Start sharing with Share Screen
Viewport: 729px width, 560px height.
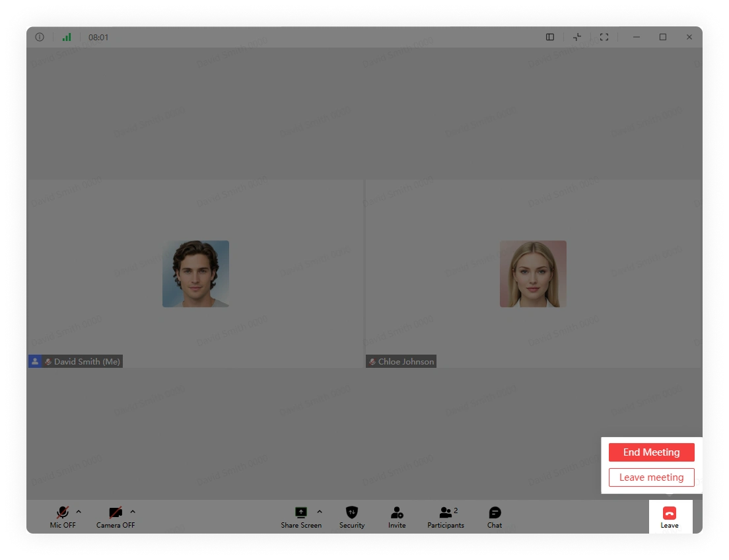(x=301, y=517)
